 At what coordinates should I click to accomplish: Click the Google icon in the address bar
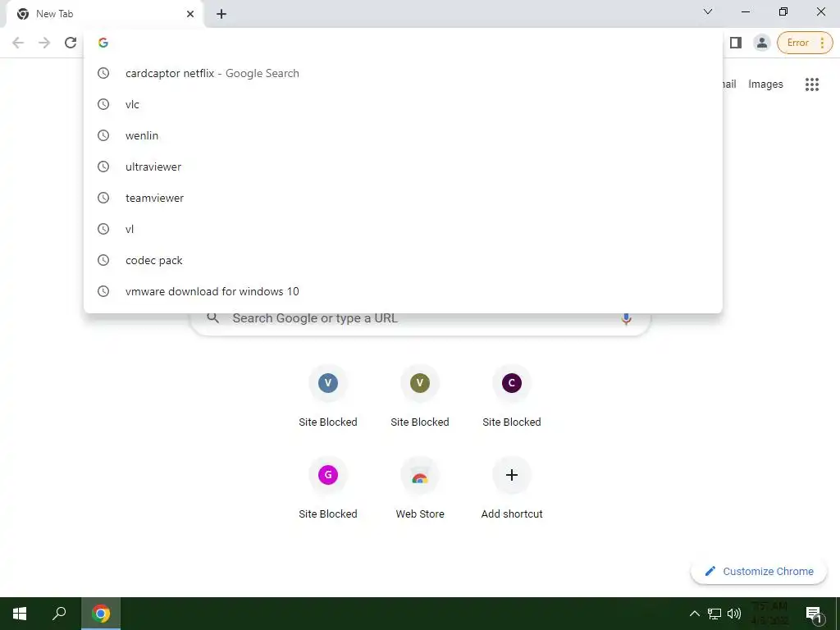[103, 43]
